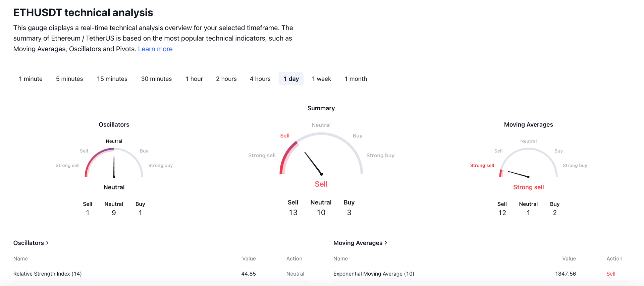The image size is (644, 286).
Task: Click the Value column header in Oscillators table
Action: tap(249, 259)
